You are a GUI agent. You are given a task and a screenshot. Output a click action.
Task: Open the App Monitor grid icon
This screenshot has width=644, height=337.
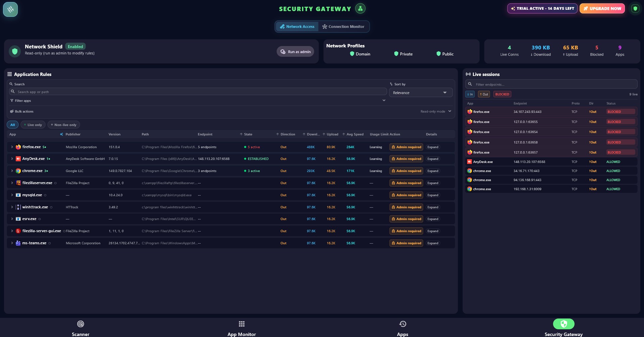pos(242,324)
